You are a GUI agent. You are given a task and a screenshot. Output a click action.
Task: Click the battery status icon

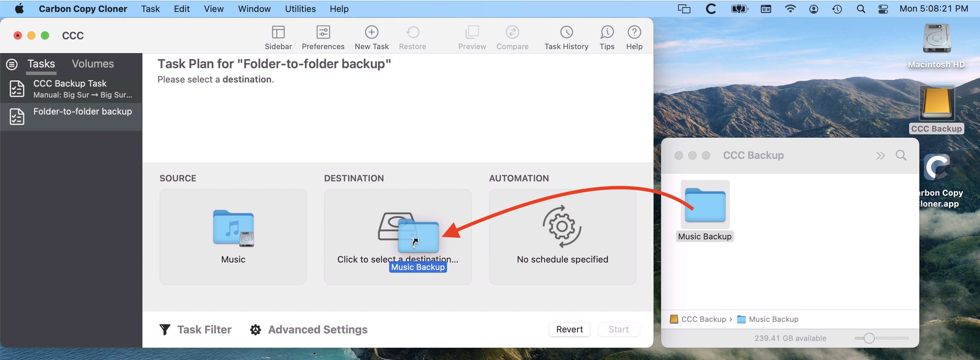[739, 9]
